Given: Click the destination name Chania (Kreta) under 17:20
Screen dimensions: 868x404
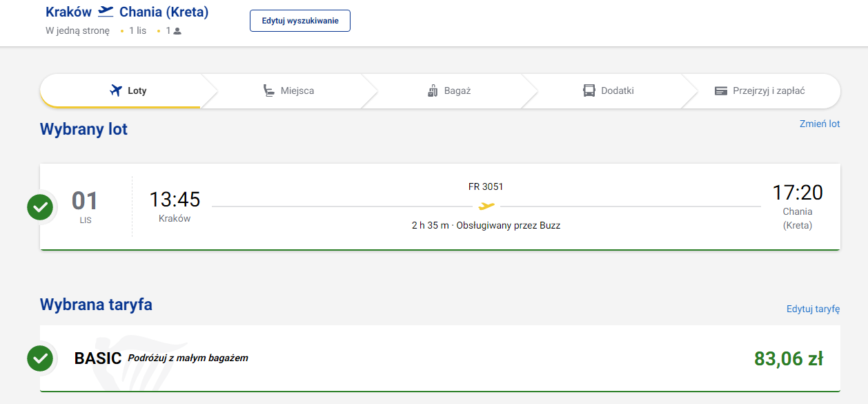Looking at the screenshot, I should point(798,218).
